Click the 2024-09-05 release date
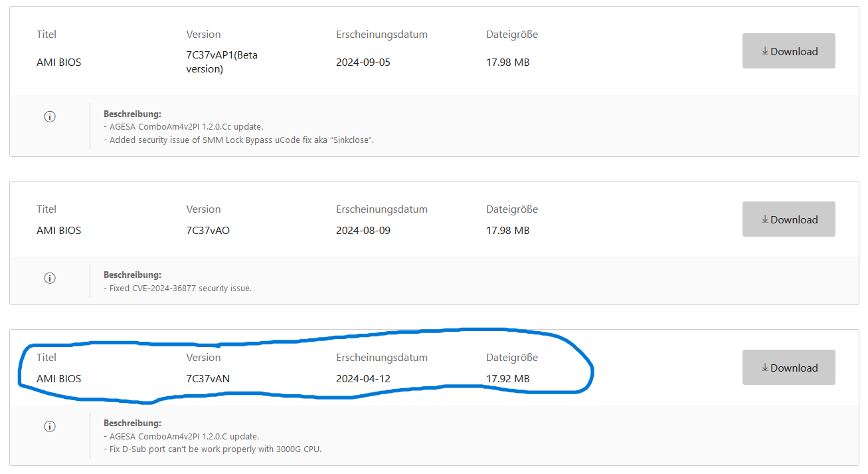This screenshot has width=868, height=474. click(363, 62)
